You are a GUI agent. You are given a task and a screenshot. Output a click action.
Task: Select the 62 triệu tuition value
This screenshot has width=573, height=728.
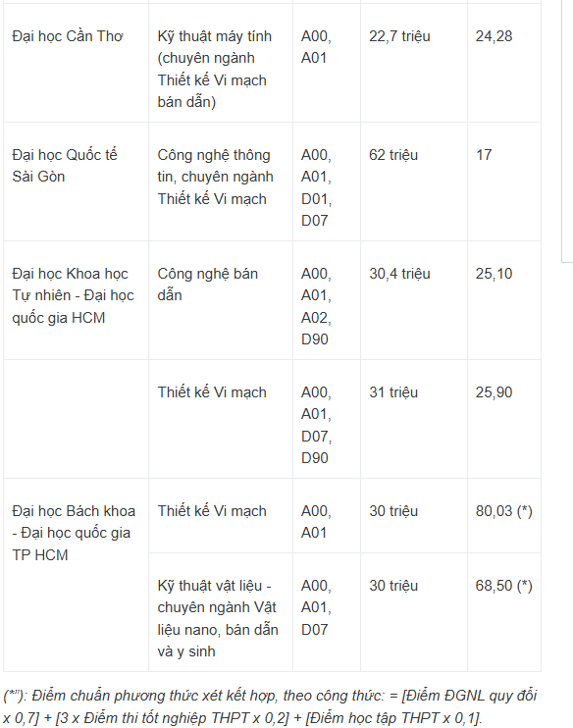(393, 155)
